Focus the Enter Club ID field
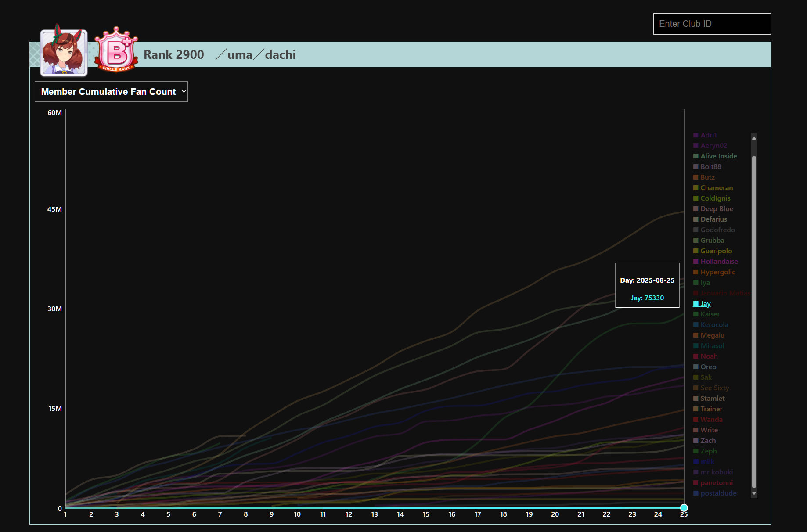807x532 pixels. 712,24
